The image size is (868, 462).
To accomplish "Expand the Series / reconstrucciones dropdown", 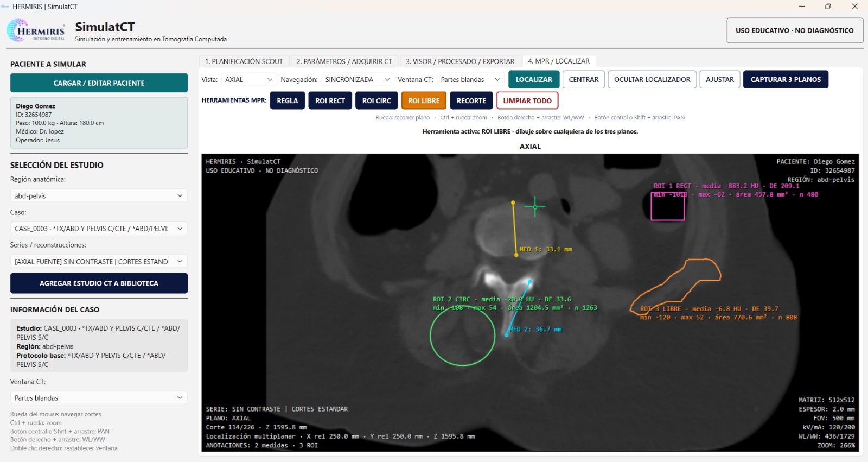I will 99,262.
